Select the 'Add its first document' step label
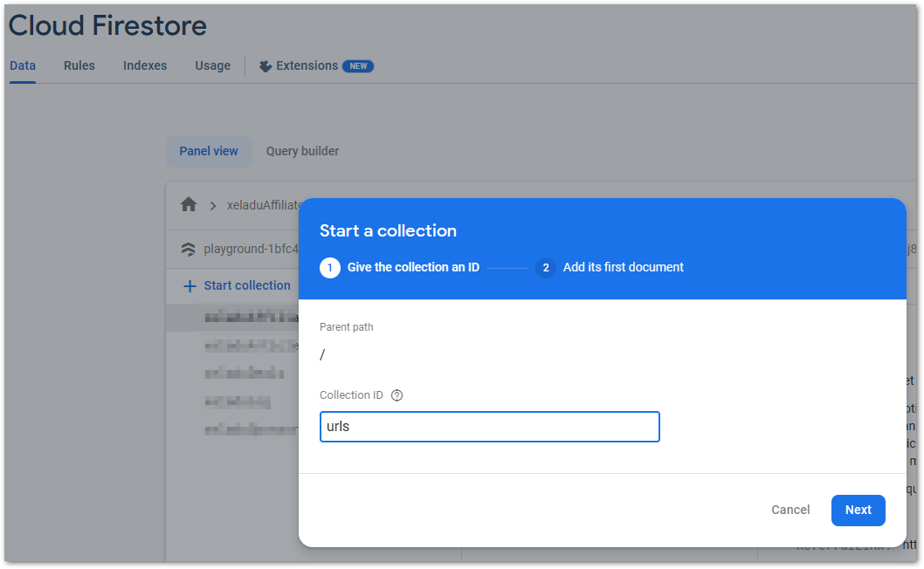Screen dimensions: 924x569 623,268
